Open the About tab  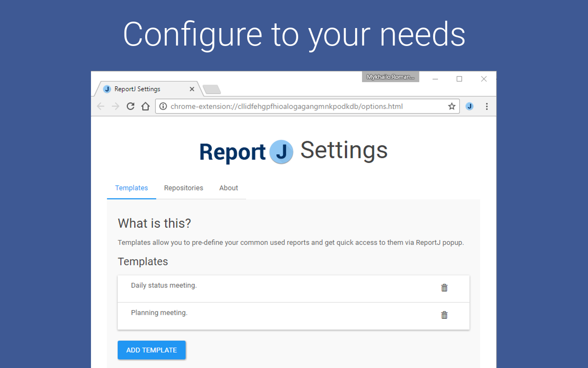(x=229, y=188)
